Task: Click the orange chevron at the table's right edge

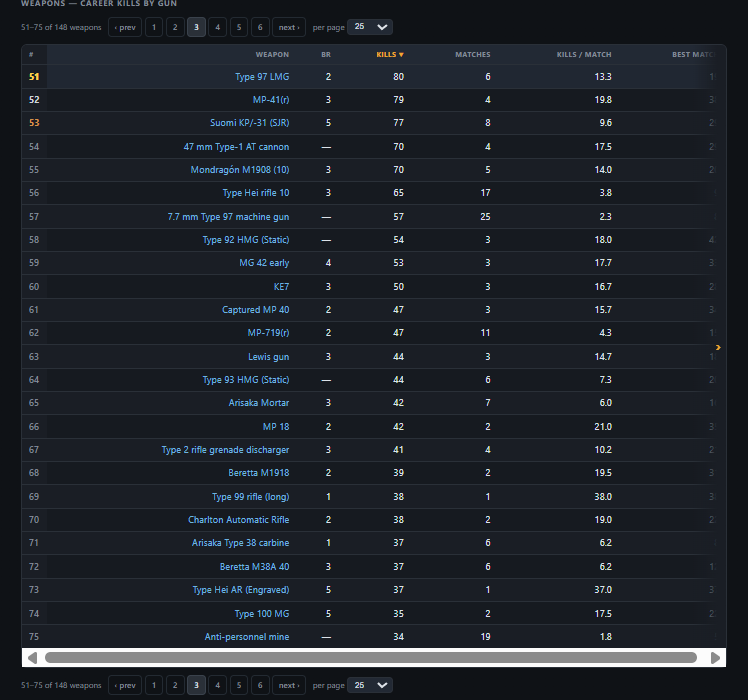Action: pos(718,347)
